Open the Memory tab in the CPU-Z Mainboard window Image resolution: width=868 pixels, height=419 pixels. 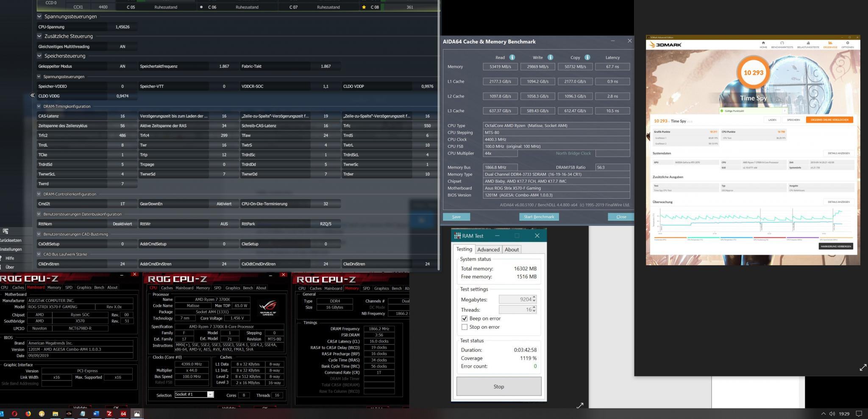[x=54, y=288]
